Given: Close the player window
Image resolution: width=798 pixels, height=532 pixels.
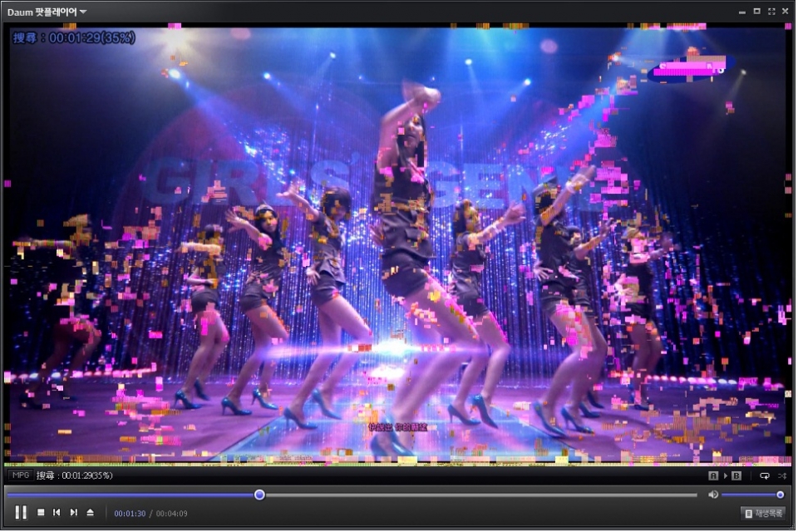Looking at the screenshot, I should [786, 12].
